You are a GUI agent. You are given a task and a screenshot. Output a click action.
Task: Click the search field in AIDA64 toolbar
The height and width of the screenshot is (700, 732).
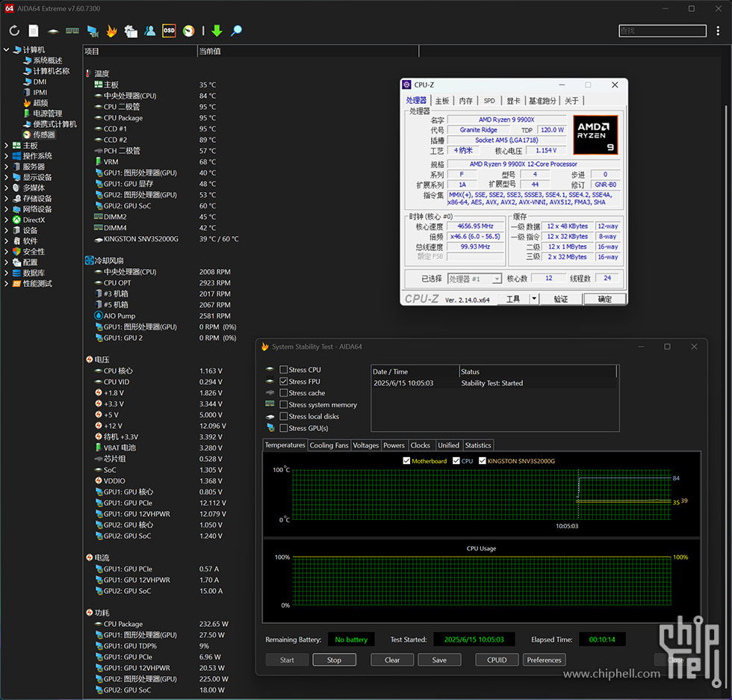coord(663,31)
